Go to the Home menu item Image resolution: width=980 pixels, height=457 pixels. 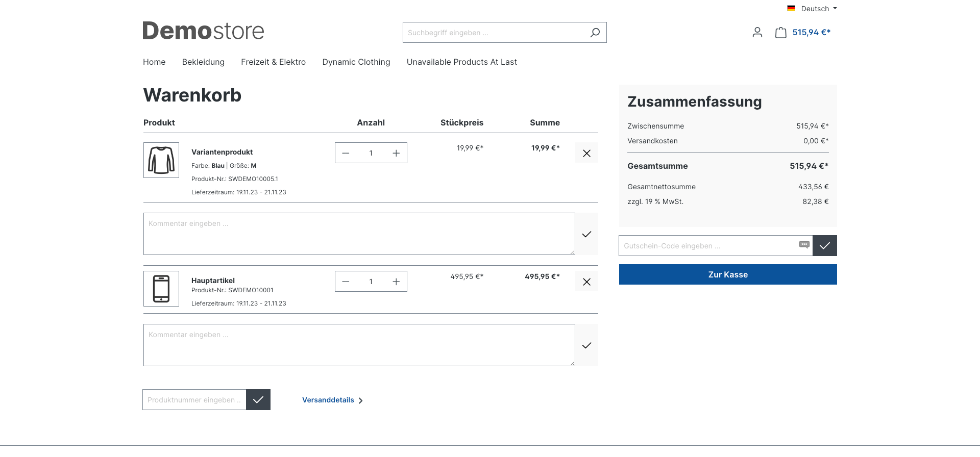[x=154, y=62]
